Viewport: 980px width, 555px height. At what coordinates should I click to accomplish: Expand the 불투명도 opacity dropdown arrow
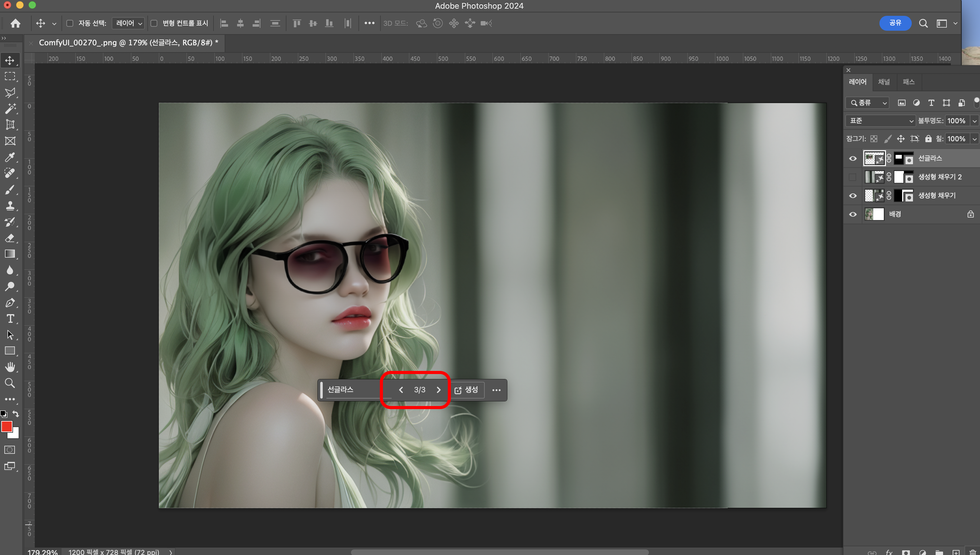point(974,121)
